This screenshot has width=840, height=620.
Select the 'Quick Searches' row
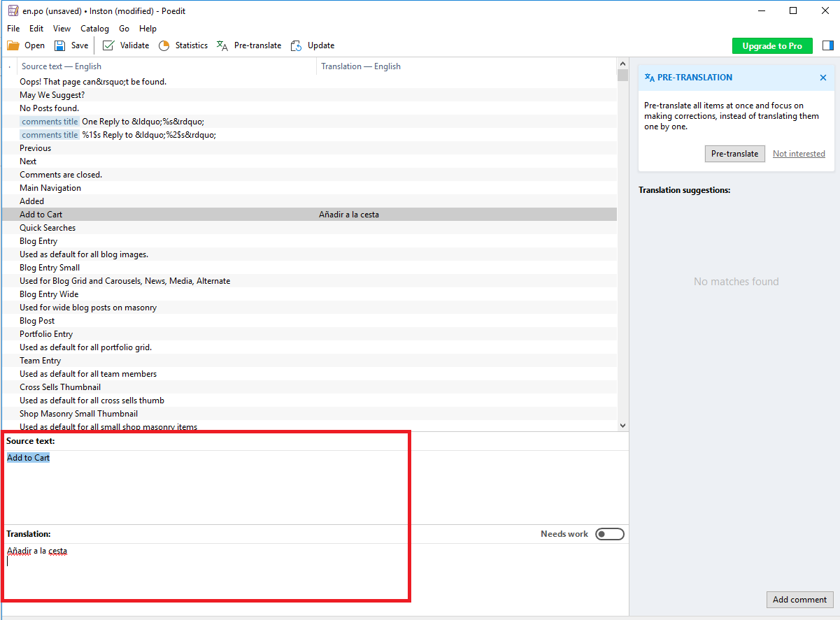(309, 228)
